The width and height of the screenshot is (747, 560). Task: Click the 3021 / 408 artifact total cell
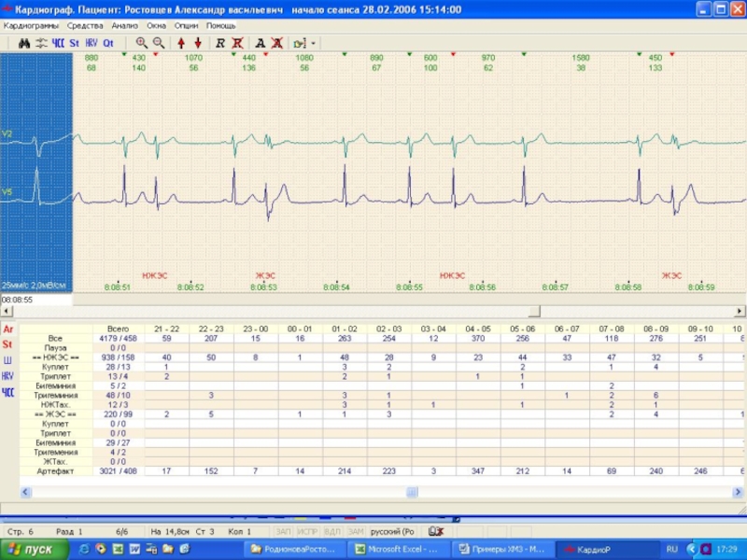[x=119, y=471]
